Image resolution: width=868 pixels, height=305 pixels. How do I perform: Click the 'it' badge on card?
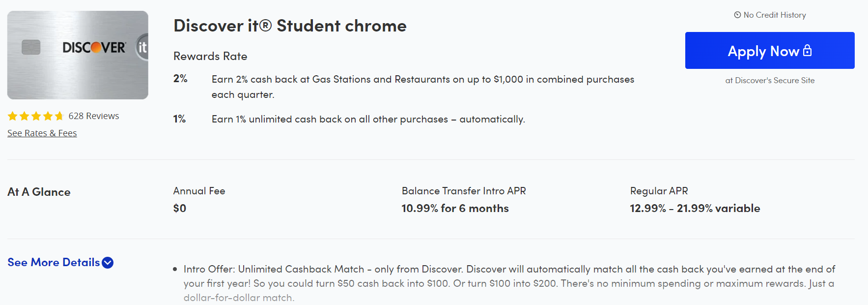click(x=142, y=47)
